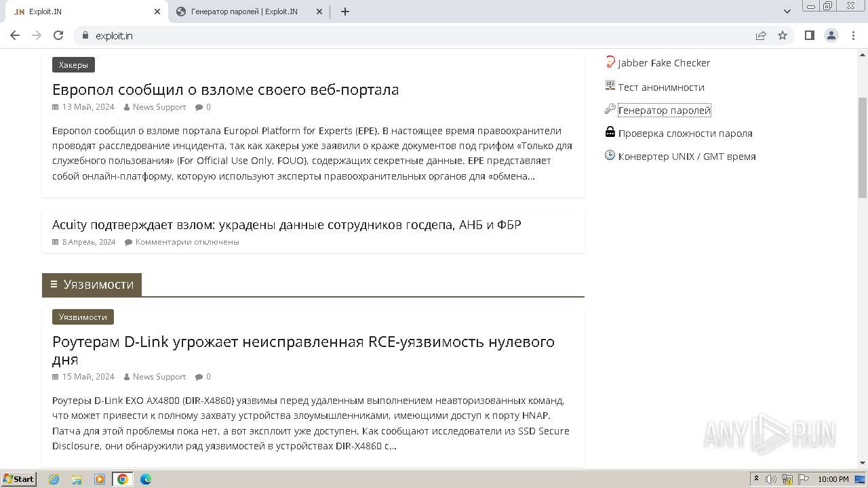Open the media player taskbar icon
The height and width of the screenshot is (488, 868).
tap(100, 479)
